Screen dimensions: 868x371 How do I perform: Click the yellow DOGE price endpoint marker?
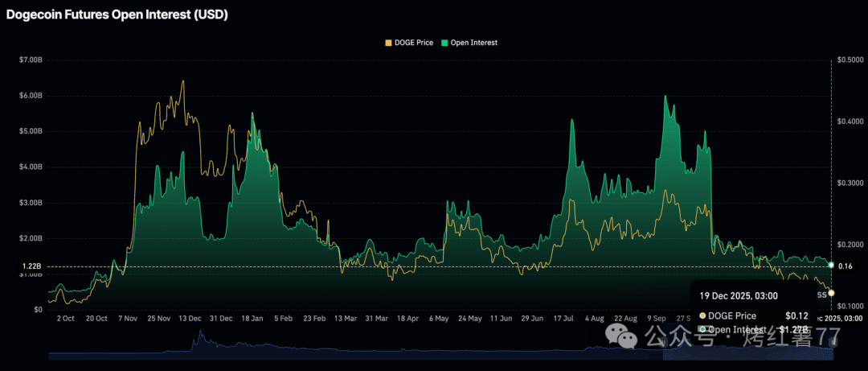[831, 293]
